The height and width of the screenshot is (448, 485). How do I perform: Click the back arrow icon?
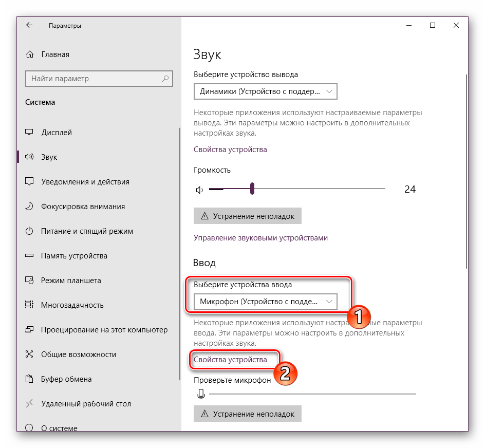tap(29, 25)
